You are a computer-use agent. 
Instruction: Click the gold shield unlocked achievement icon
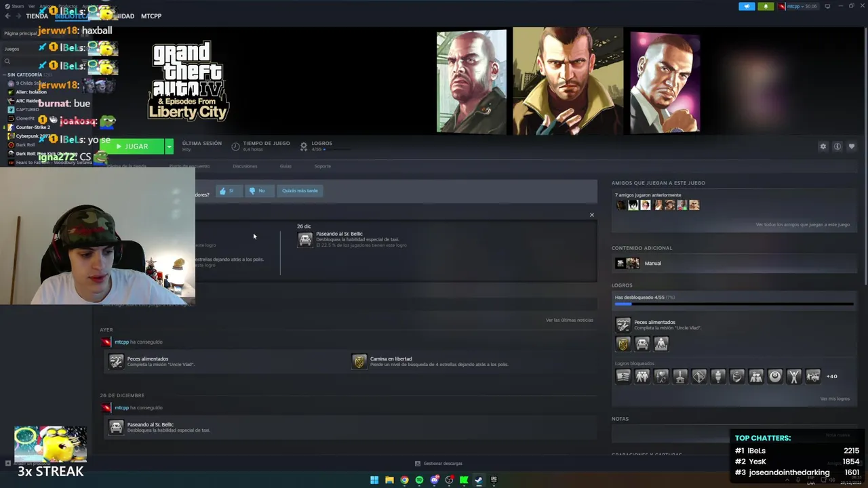623,344
